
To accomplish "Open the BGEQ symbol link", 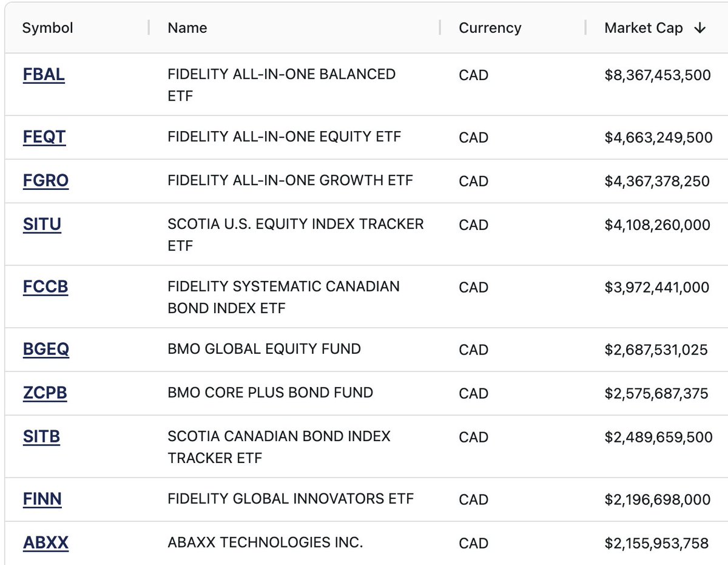I will [x=46, y=350].
